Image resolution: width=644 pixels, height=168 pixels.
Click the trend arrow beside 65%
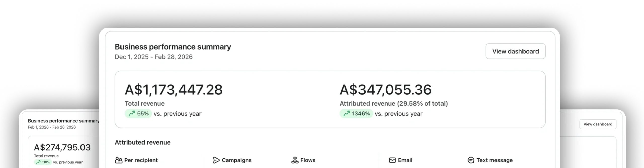pos(132,114)
